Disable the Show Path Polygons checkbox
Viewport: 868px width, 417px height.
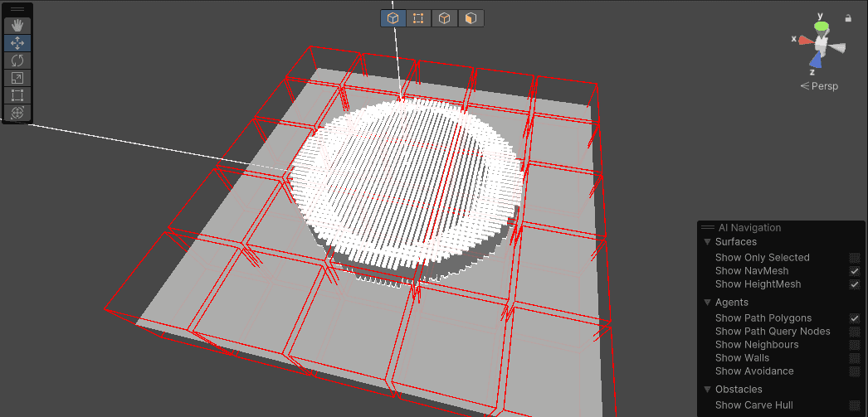pyautogui.click(x=854, y=318)
